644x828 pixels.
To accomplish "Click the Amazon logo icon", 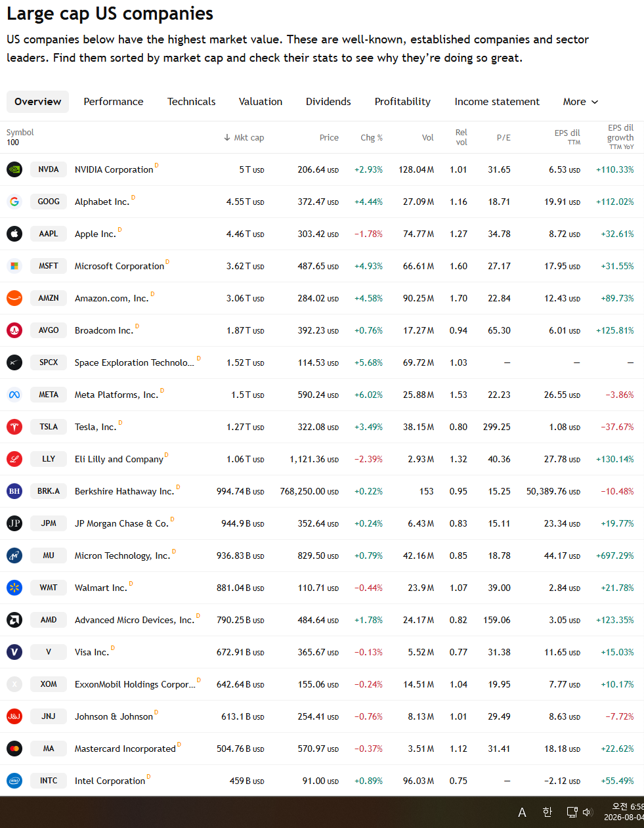I will (14, 298).
